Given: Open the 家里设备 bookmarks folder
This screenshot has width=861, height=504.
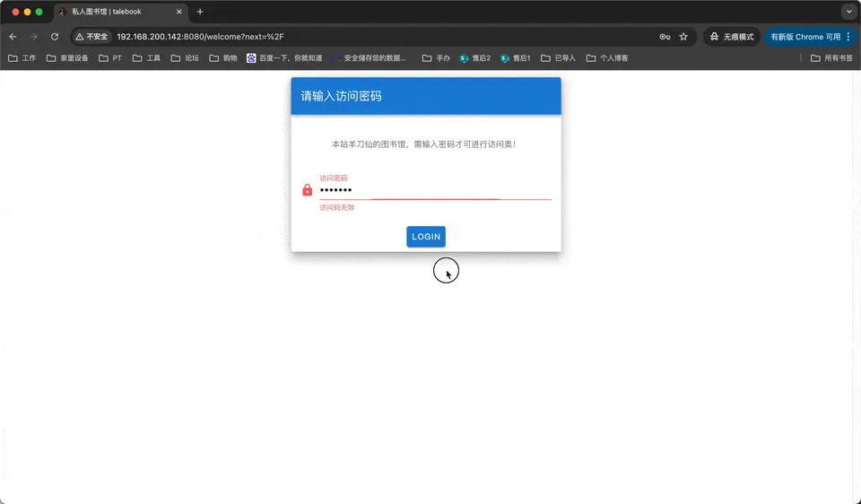Looking at the screenshot, I should (67, 58).
